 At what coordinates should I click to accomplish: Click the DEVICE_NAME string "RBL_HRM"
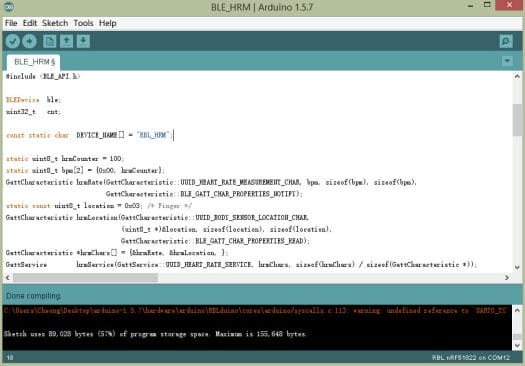pos(153,135)
